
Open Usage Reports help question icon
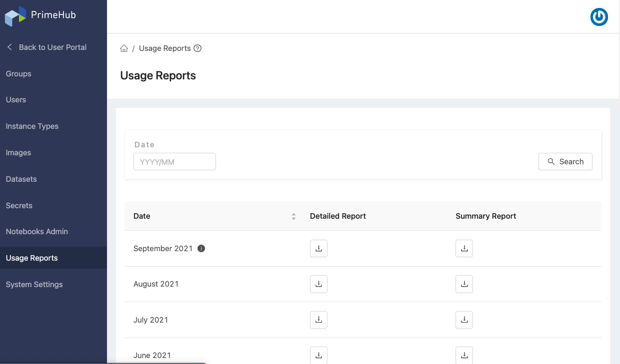coord(197,48)
